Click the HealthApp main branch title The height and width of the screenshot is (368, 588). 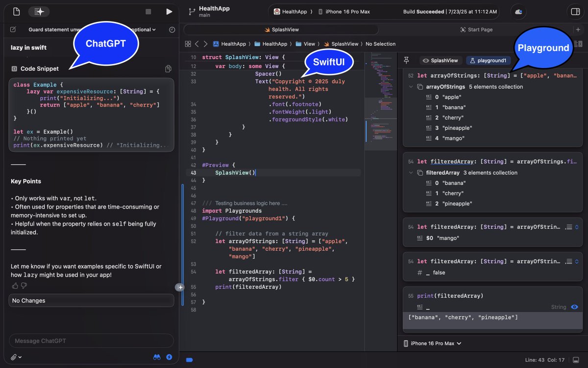(214, 12)
